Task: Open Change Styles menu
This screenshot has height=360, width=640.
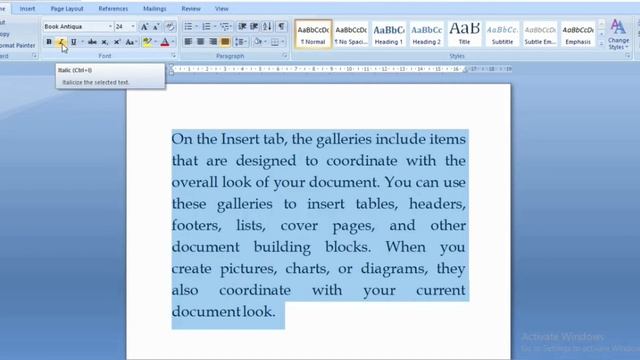Action: pyautogui.click(x=618, y=35)
